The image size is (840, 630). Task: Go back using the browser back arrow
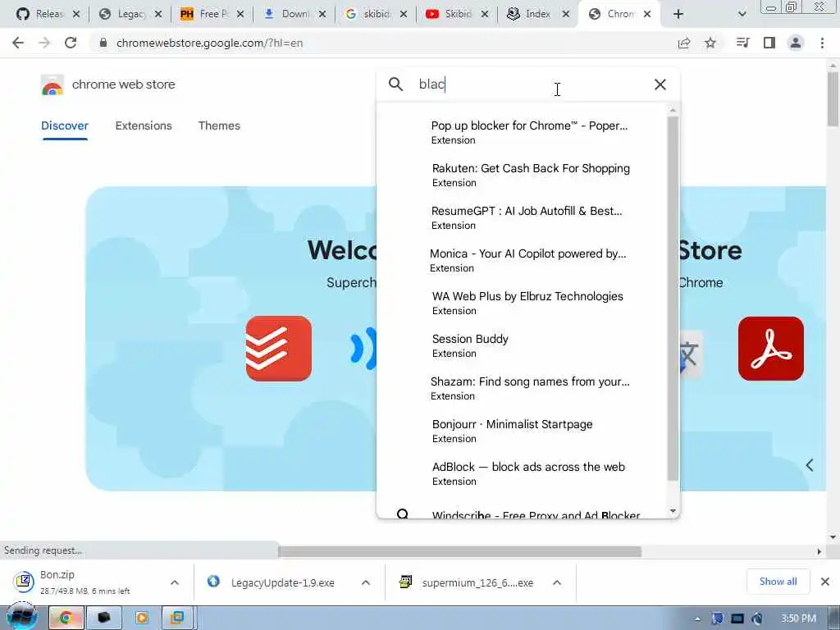click(18, 43)
